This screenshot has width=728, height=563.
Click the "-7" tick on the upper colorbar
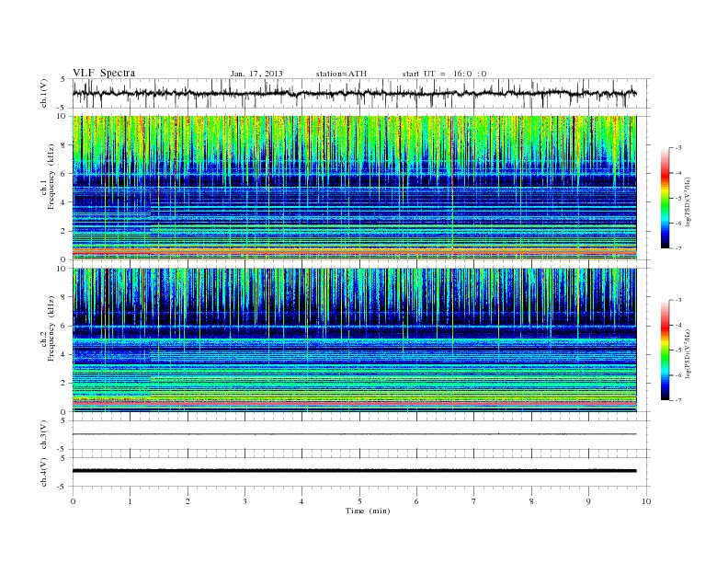tap(677, 248)
